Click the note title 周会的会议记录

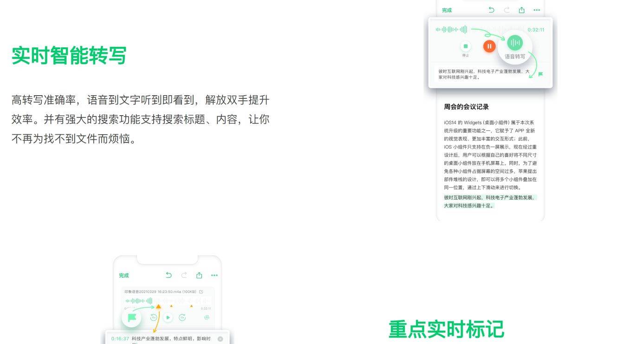[x=466, y=107]
